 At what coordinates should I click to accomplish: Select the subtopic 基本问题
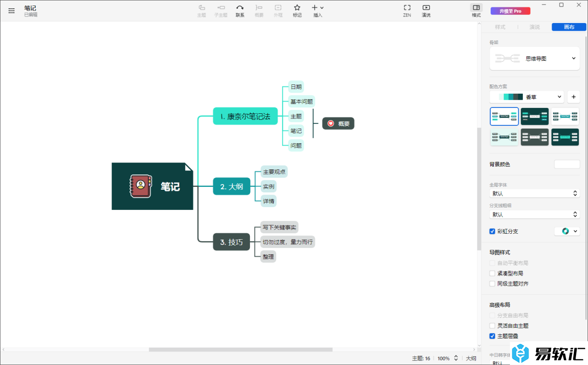tap(302, 101)
